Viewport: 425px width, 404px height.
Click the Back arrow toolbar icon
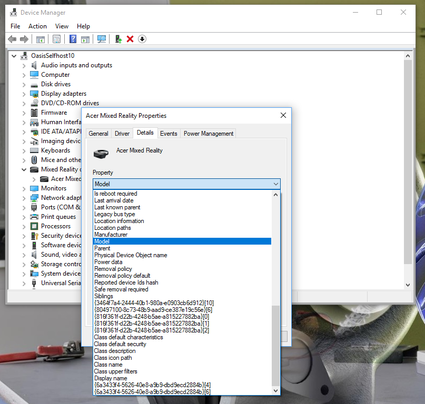coord(12,39)
